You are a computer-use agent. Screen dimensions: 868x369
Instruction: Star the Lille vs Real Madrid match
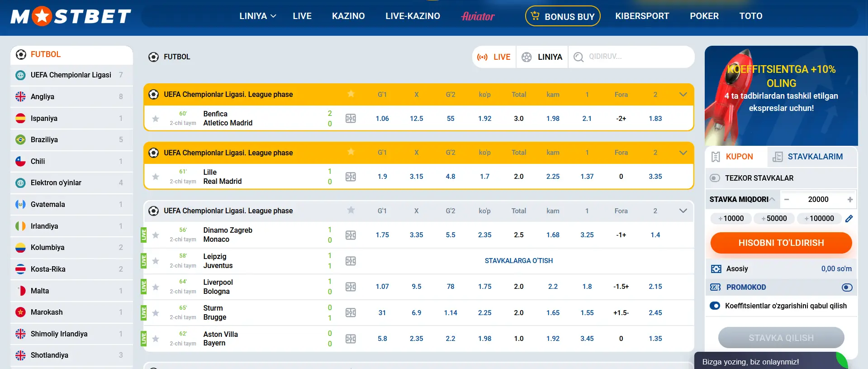tap(156, 177)
